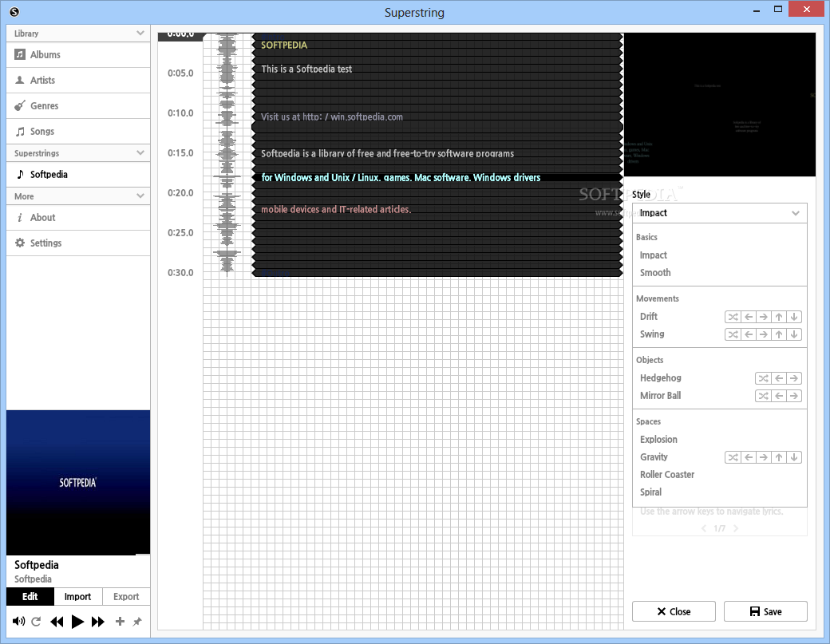Set Mirror Ball direction to left arrow
Image resolution: width=830 pixels, height=644 pixels.
pyautogui.click(x=779, y=396)
